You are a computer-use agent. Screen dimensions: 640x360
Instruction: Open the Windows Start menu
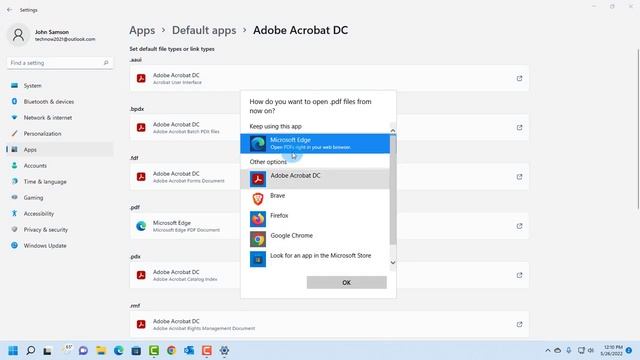pyautogui.click(x=13, y=350)
